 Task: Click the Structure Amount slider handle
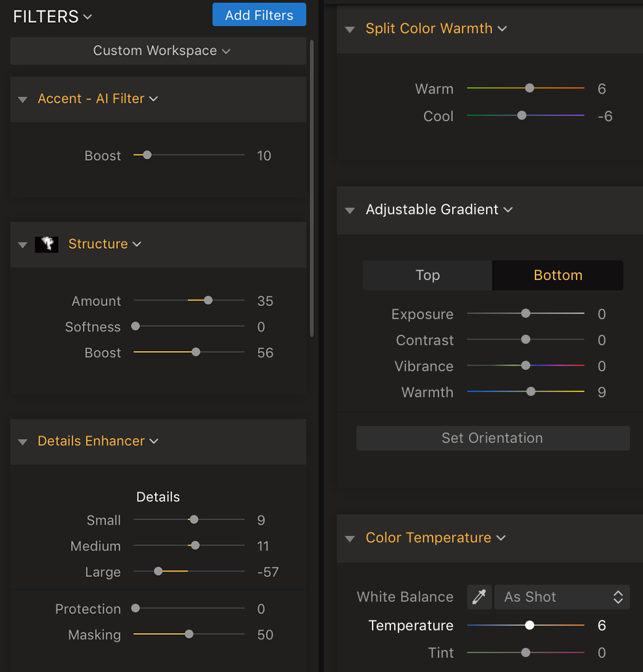(x=208, y=300)
